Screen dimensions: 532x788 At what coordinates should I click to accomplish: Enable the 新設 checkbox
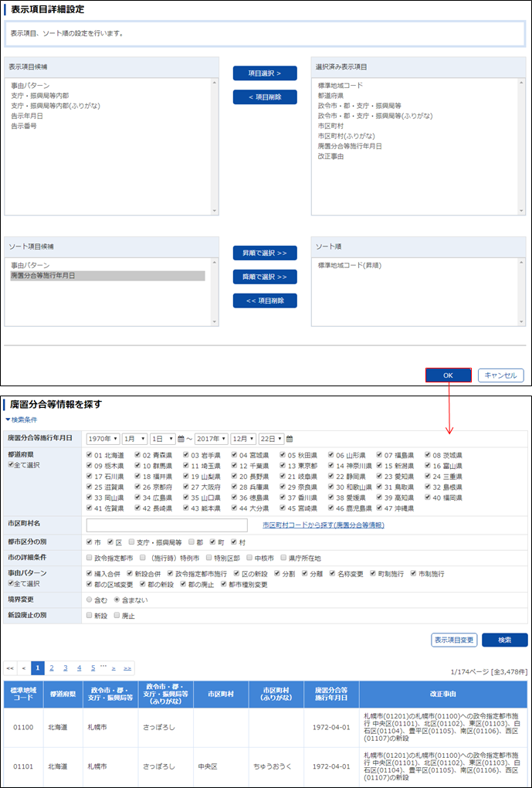tap(90, 616)
